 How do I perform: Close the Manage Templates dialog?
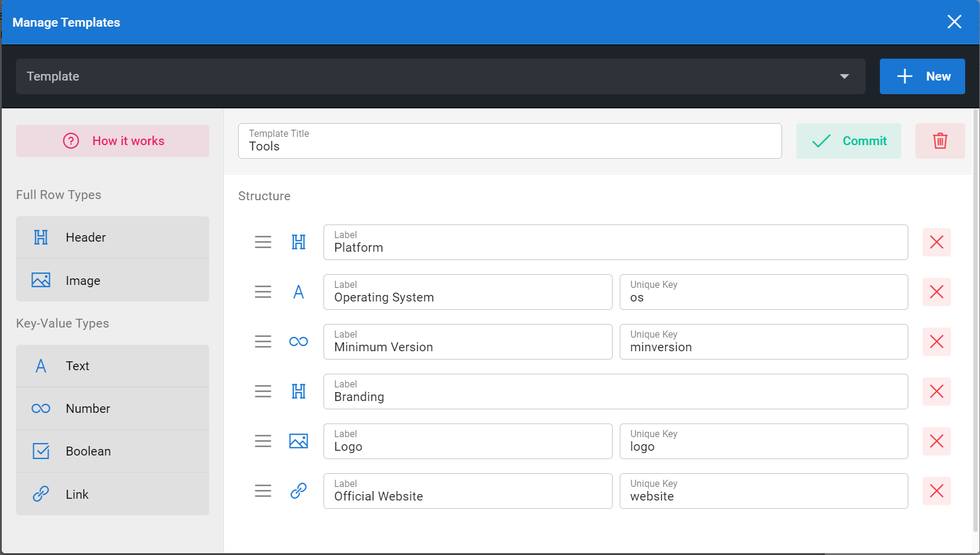[x=955, y=22]
